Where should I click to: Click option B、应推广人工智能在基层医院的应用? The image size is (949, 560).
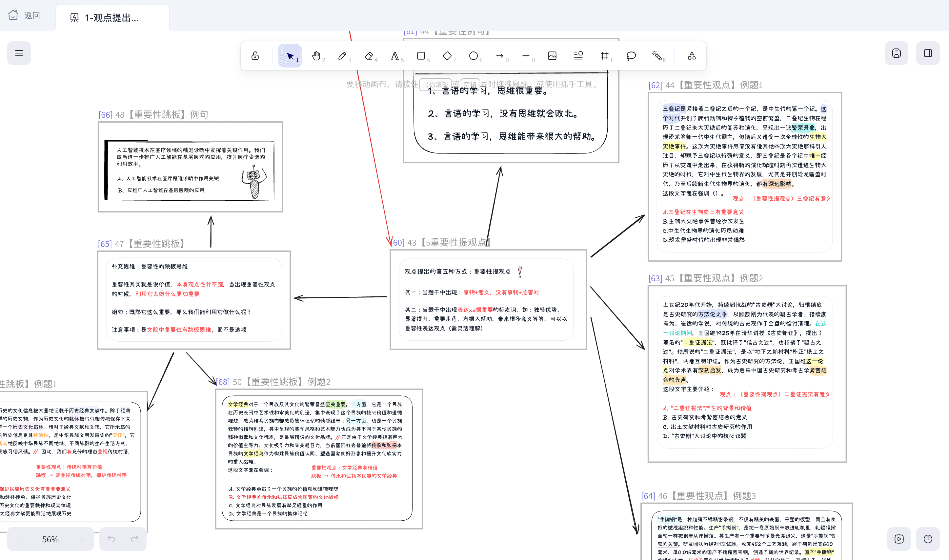(161, 190)
